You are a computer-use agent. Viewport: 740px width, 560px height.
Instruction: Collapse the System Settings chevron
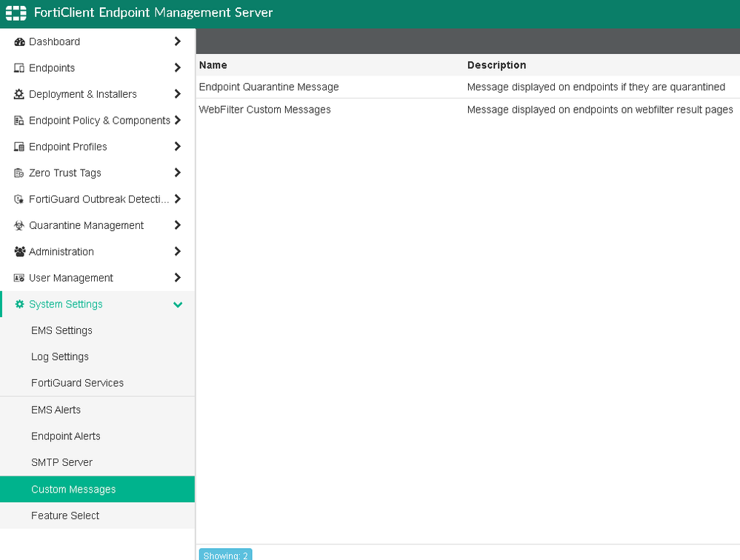(178, 304)
